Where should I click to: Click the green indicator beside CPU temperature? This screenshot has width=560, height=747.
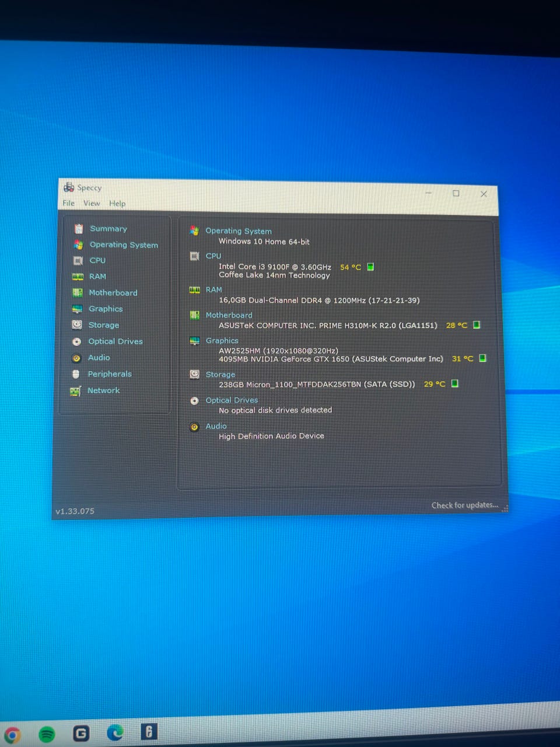click(x=370, y=267)
